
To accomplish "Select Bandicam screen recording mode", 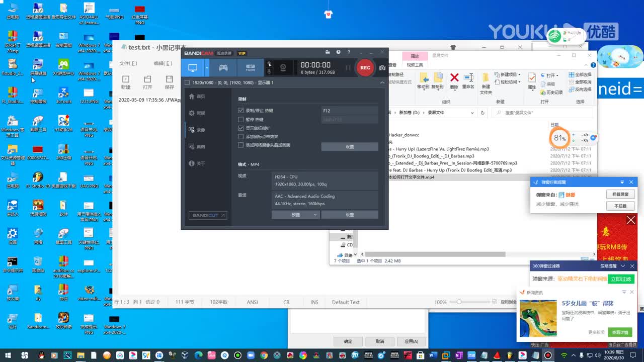I will 193,68.
